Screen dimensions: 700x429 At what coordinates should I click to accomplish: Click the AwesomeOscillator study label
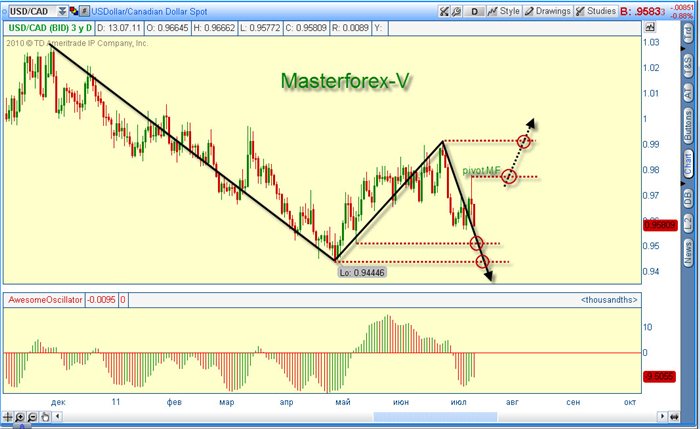[45, 300]
